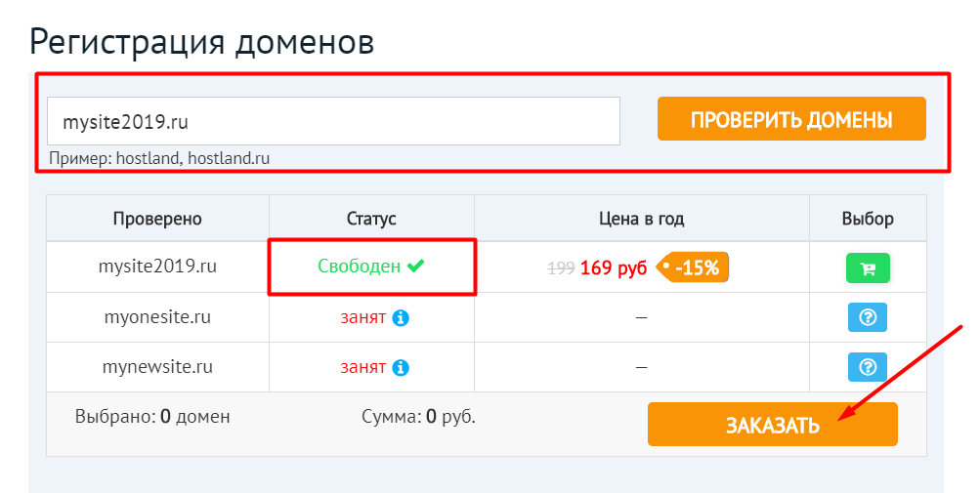Viewport: 980px width, 493px height.
Task: Focus the domain name input field
Action: [x=334, y=121]
